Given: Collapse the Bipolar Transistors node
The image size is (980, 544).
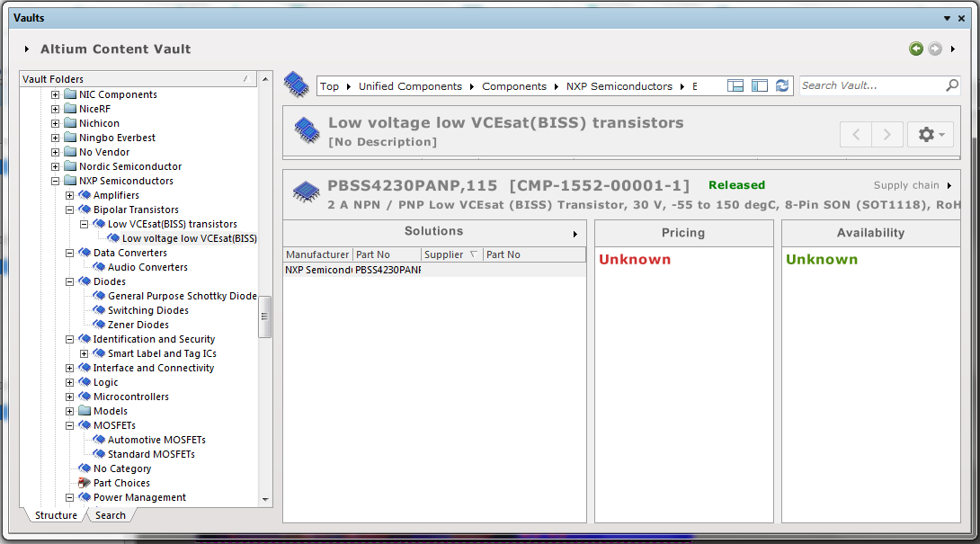Looking at the screenshot, I should (x=69, y=210).
